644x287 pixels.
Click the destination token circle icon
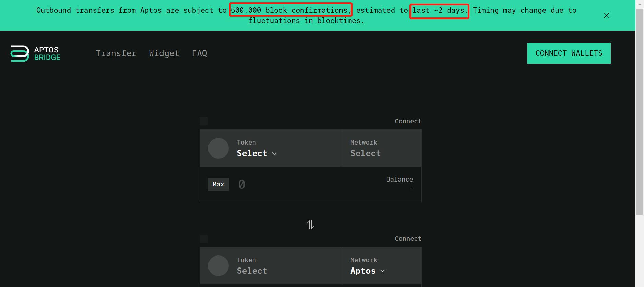click(x=218, y=266)
